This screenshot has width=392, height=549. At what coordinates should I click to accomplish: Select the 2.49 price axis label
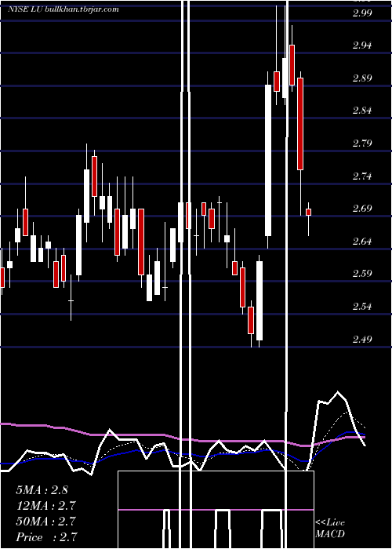coord(362,339)
